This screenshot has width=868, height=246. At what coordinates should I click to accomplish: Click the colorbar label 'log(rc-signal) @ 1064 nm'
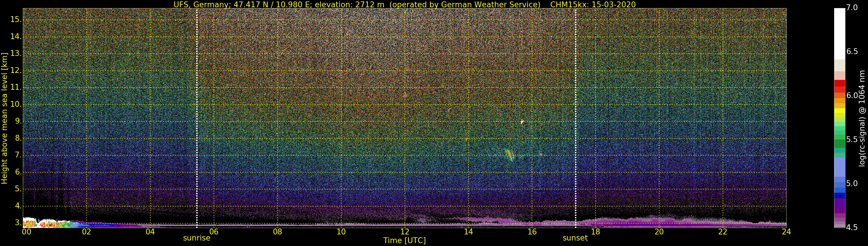862,118
